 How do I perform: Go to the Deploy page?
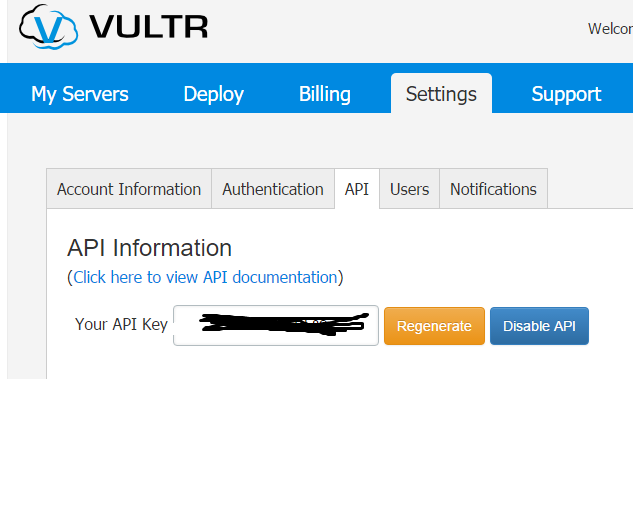[x=213, y=94]
